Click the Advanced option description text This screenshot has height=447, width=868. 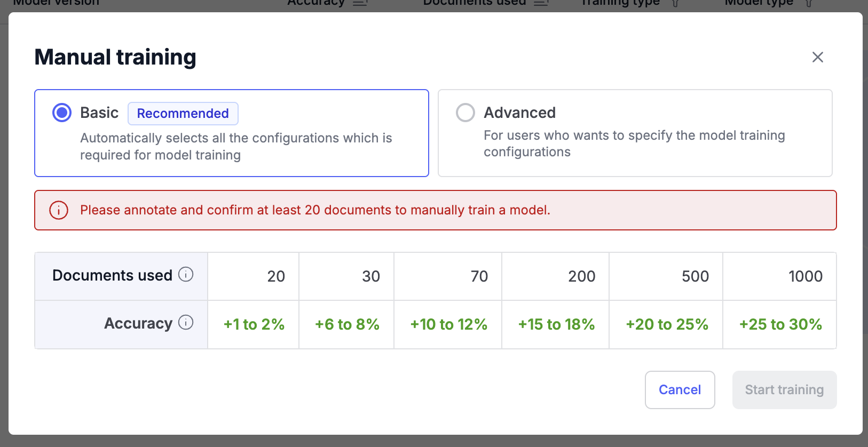click(x=634, y=143)
